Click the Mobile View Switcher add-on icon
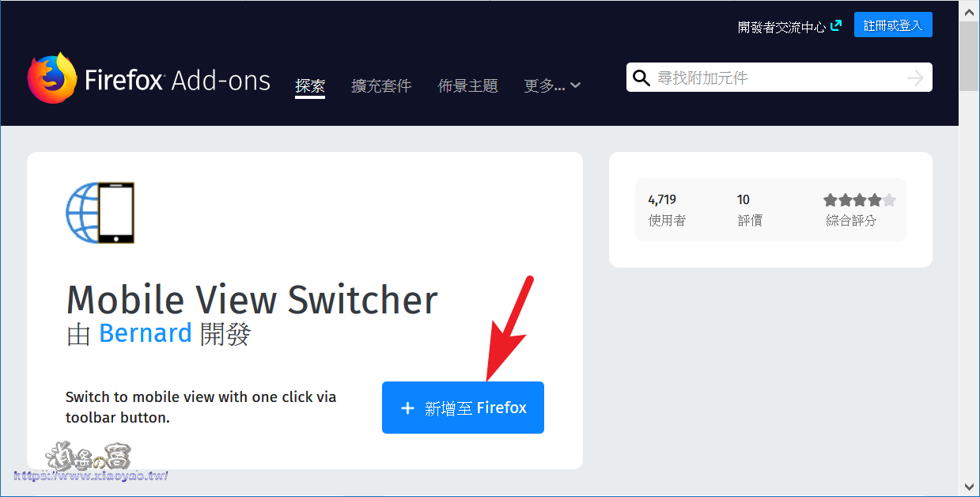Screen dimensions: 980x497 coord(100,212)
